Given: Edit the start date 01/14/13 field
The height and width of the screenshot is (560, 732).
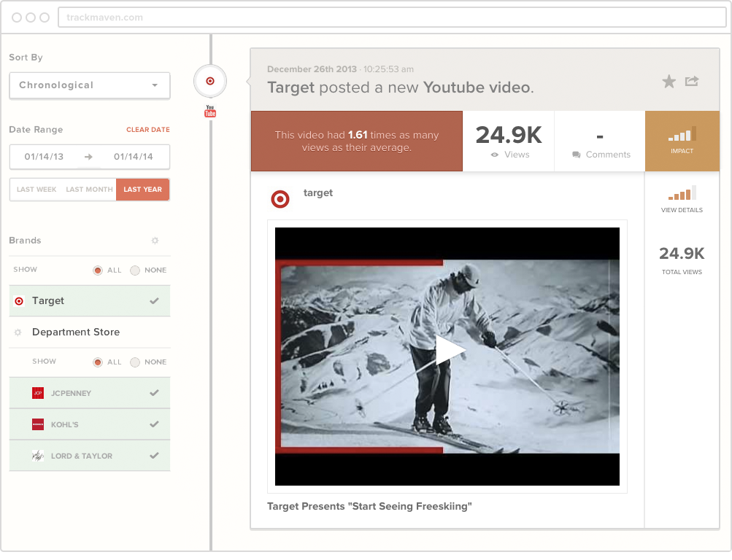Looking at the screenshot, I should (x=44, y=157).
